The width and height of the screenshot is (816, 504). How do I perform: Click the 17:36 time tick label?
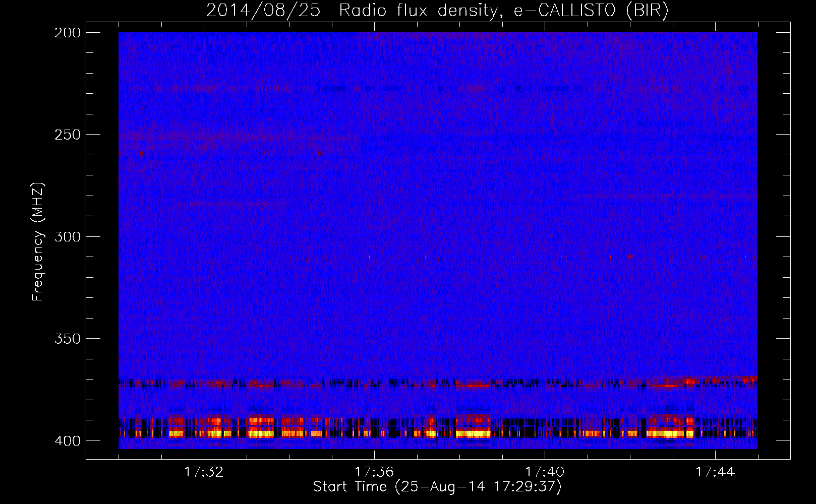pos(374,472)
